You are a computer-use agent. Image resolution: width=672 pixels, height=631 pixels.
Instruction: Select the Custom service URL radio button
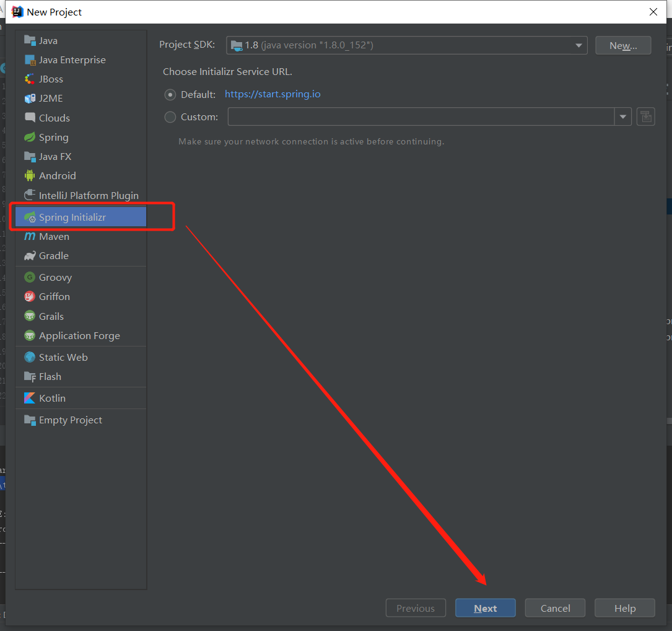(170, 117)
